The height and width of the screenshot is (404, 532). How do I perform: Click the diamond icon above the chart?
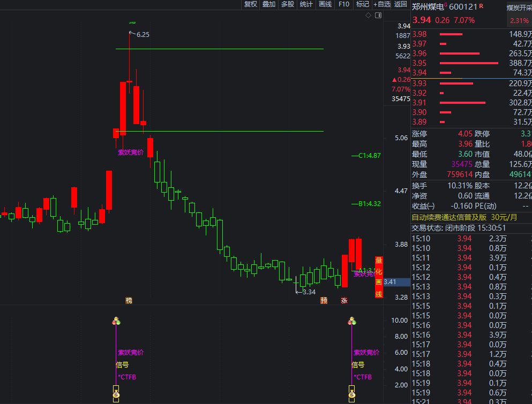tap(368, 16)
